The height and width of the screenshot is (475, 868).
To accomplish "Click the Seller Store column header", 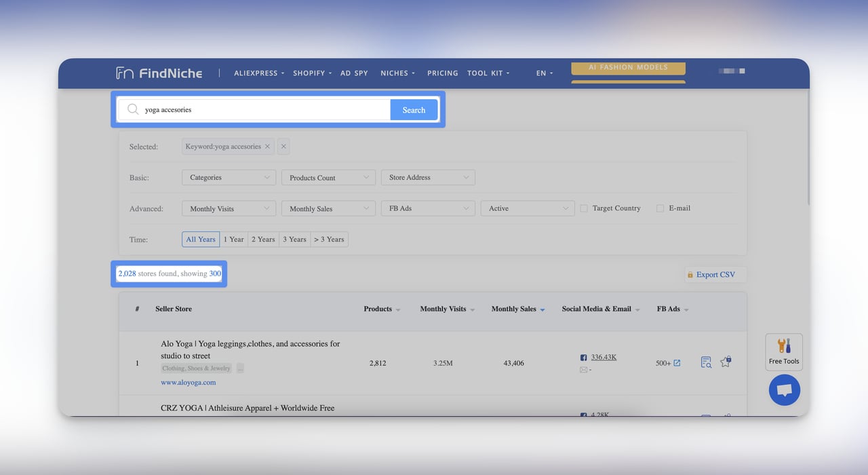I will pos(174,309).
